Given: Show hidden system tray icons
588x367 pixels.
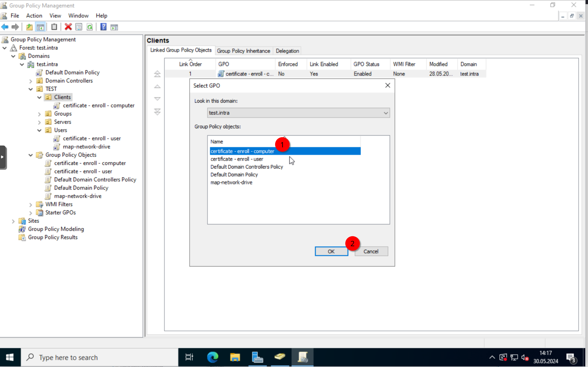Looking at the screenshot, I should coord(492,357).
